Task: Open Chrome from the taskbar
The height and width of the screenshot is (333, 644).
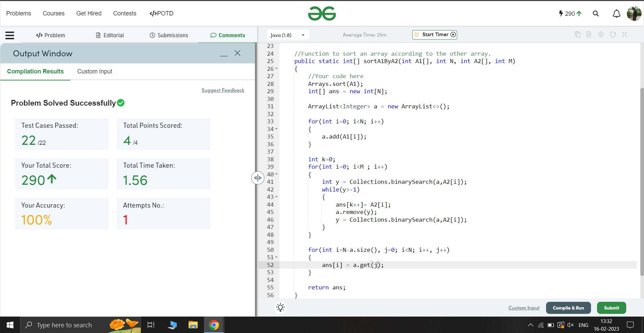Action: 214,325
